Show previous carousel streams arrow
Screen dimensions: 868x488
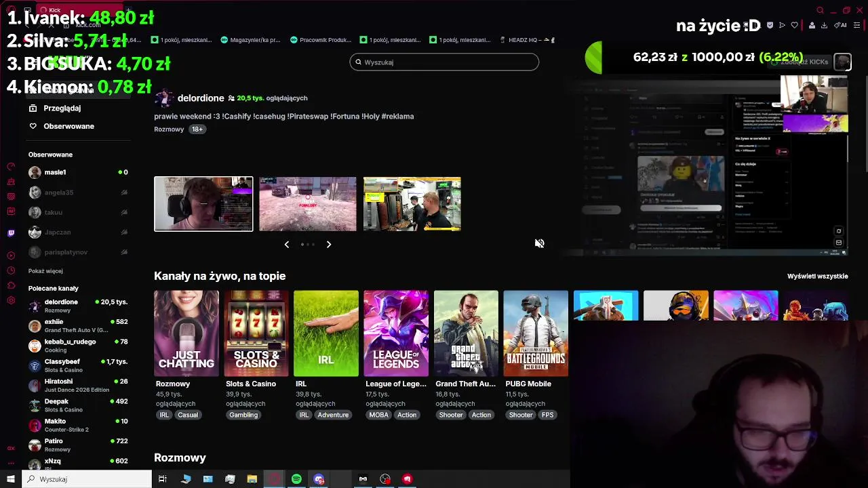[287, 244]
